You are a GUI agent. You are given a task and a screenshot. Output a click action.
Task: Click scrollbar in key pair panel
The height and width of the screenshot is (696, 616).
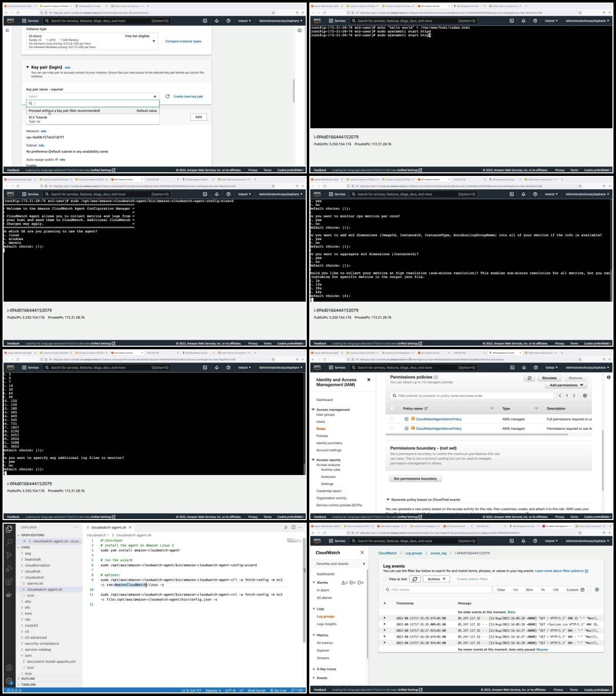(294, 91)
